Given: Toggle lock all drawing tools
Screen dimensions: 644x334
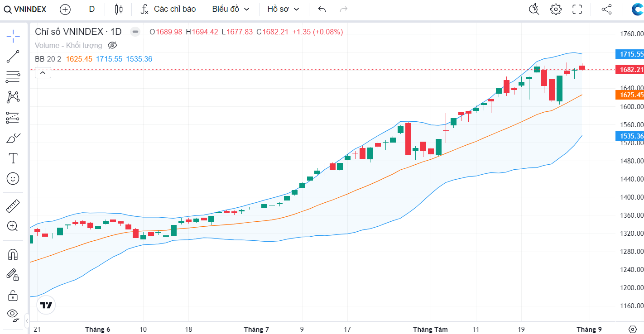Looking at the screenshot, I should pos(13,296).
